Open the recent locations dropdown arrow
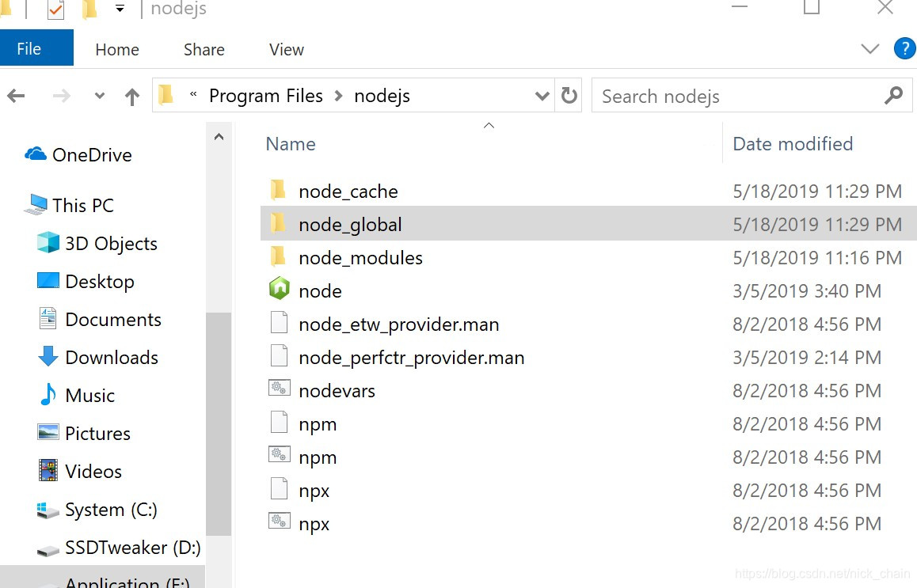The image size is (917, 588). tap(100, 96)
